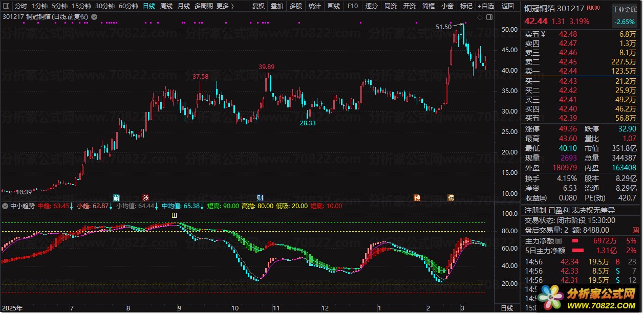Image resolution: width=644 pixels, height=314 pixels.
Task: Toggle the 叠加 overlay mode
Action: point(276,6)
